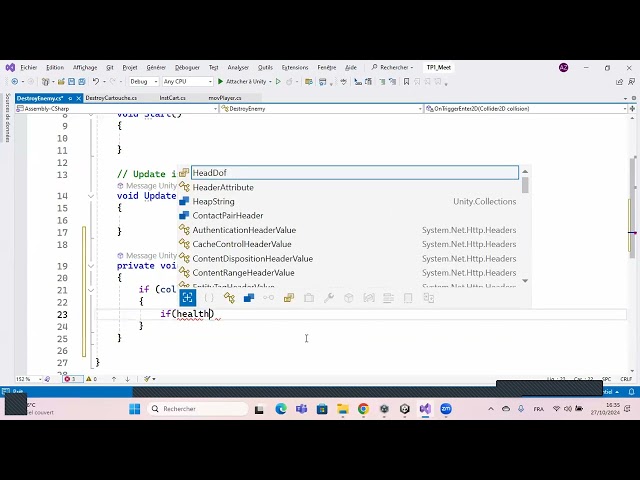
Task: Toggle the target-typed completion filter in IntelliSense
Action: [188, 298]
